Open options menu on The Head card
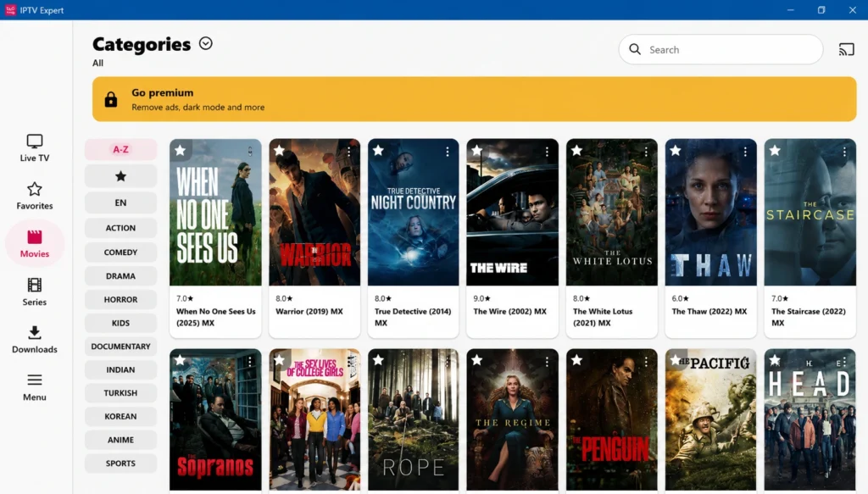Image resolution: width=868 pixels, height=494 pixels. point(844,361)
